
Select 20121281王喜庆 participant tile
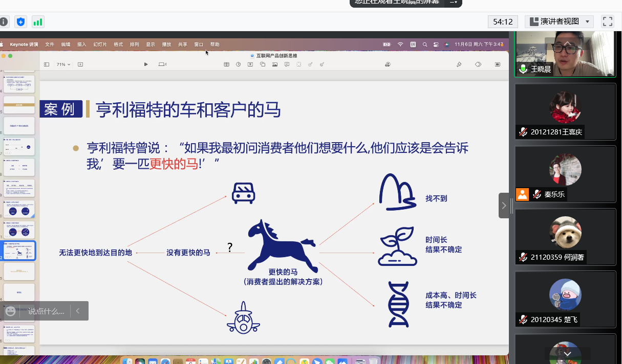click(x=565, y=111)
